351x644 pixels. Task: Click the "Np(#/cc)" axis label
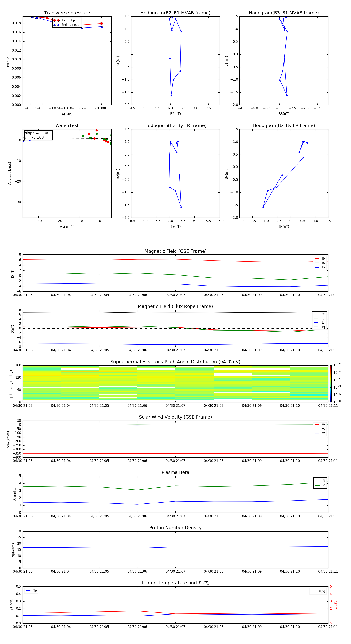point(13,550)
